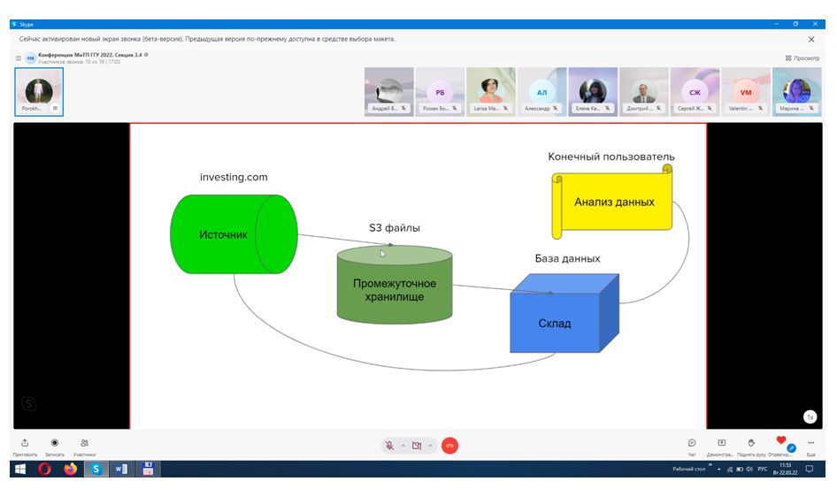This screenshot has height=504, width=837.
Task: Open the Participants list
Action: click(84, 443)
